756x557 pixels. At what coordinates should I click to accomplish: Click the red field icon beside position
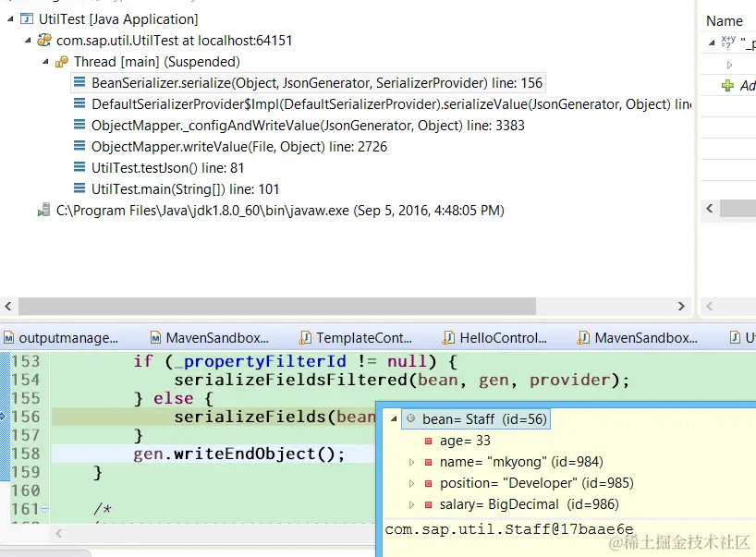pyautogui.click(x=428, y=483)
